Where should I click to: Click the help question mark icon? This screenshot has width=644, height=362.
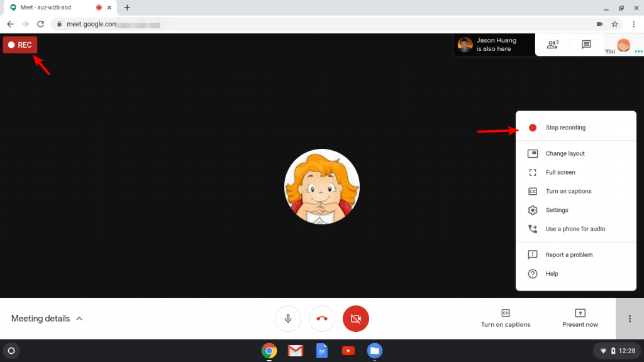coord(532,274)
